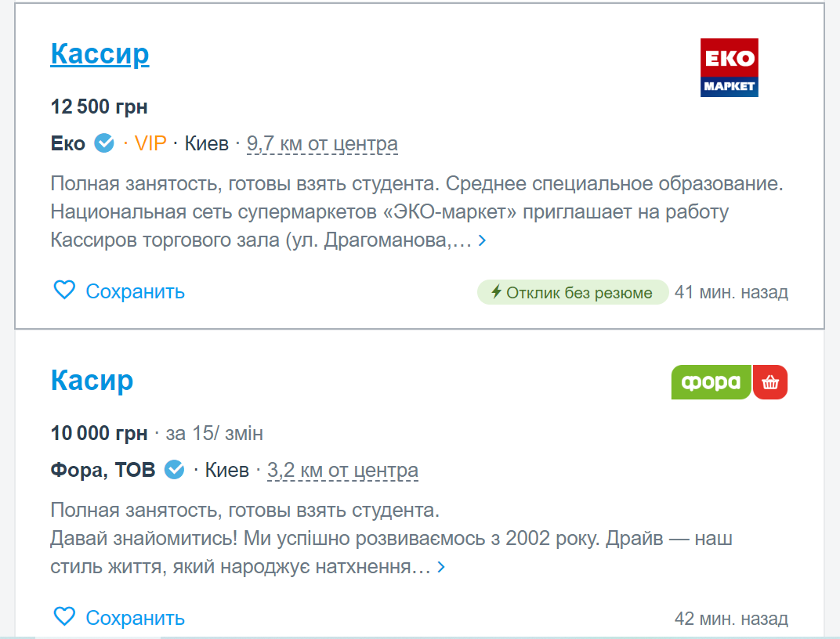Expand the Еко description with the chevron arrow
This screenshot has height=639, width=840.
[482, 240]
